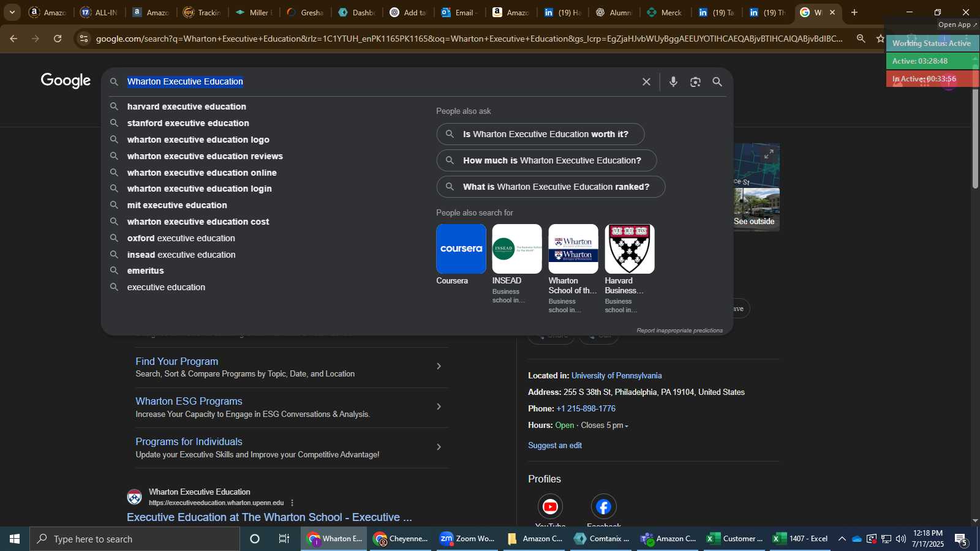Switch to Customer Excel taskbar window
The image size is (980, 551).
click(x=734, y=539)
